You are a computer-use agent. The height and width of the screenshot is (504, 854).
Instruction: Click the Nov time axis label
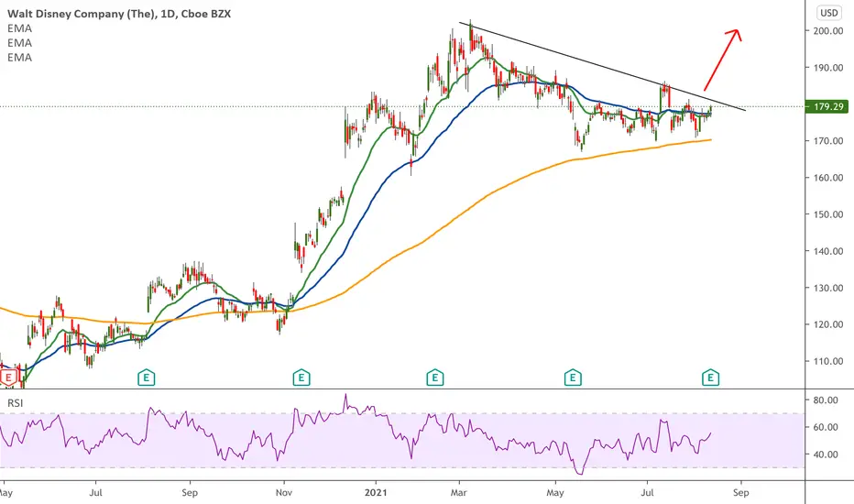point(284,493)
